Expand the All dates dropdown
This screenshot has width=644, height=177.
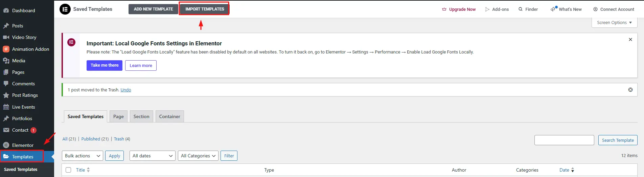tap(152, 156)
